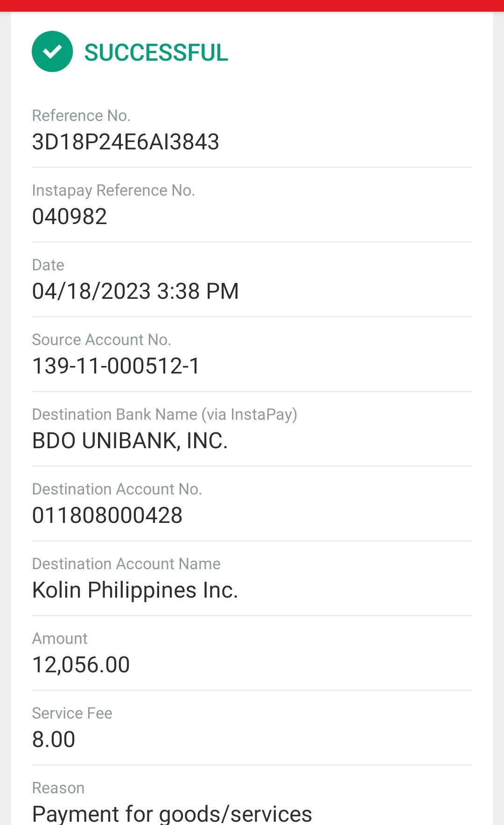Click the Destination Bank Name label
The width and height of the screenshot is (504, 825).
(x=164, y=415)
